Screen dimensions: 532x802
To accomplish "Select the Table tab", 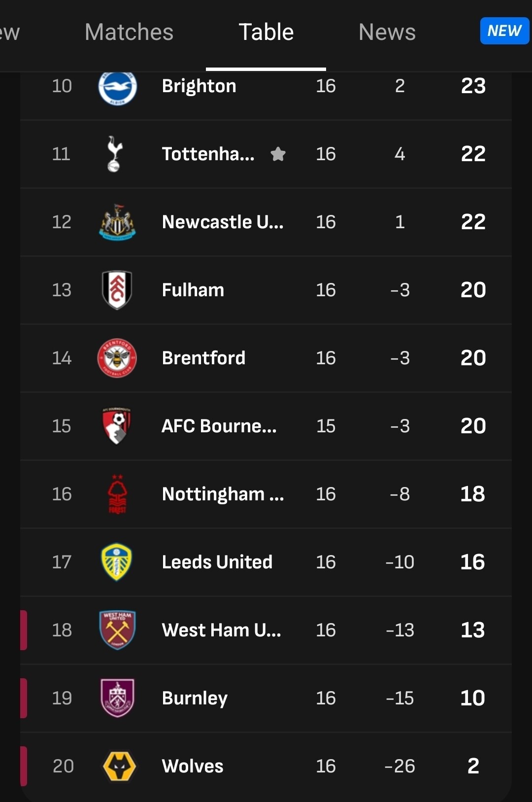I will click(266, 33).
